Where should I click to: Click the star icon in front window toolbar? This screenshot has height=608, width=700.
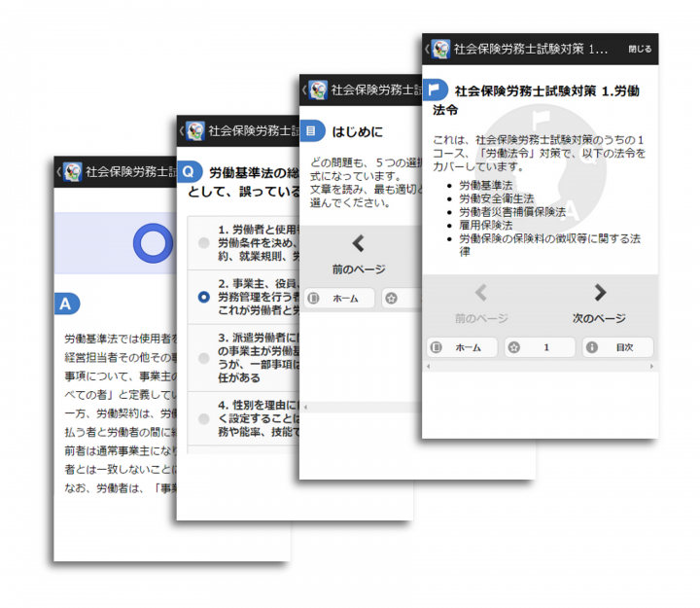[514, 347]
